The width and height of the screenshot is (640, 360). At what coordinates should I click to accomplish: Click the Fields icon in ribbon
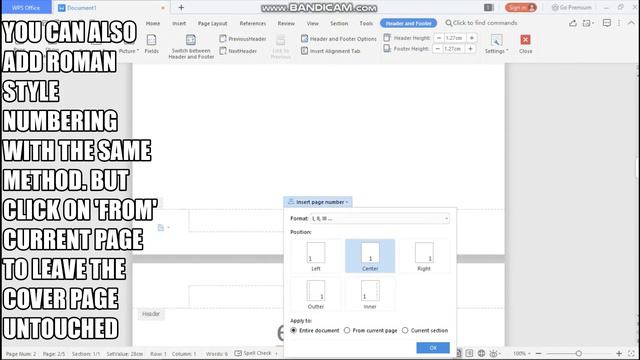pos(151,44)
